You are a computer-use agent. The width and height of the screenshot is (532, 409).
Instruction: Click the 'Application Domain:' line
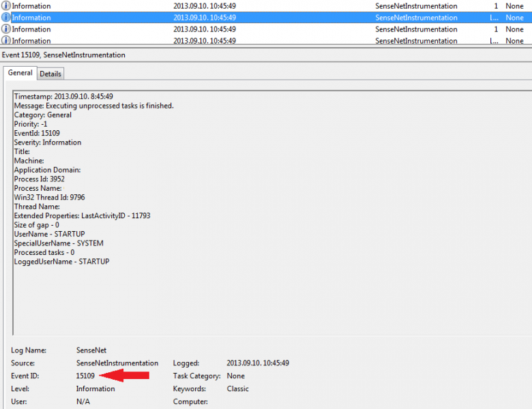tap(48, 170)
